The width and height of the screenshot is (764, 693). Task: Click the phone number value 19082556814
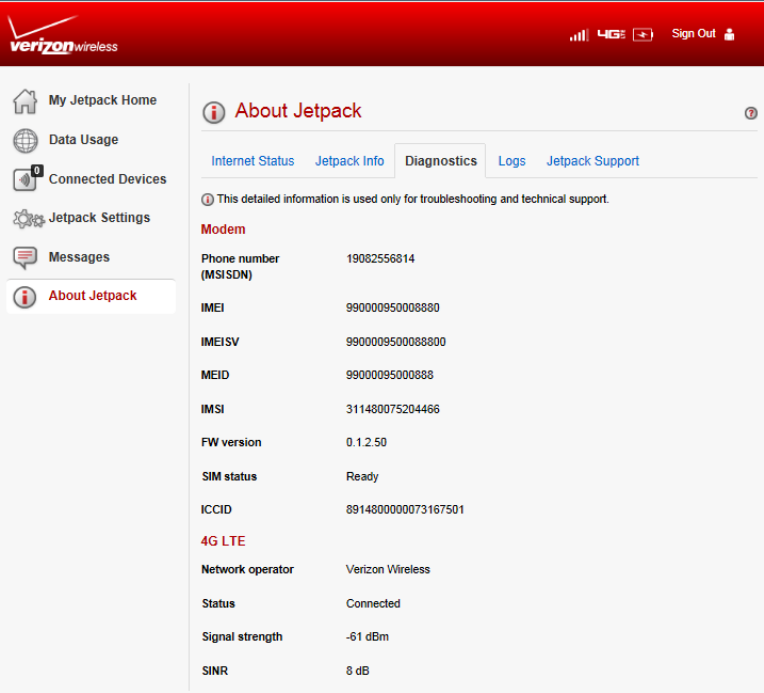point(381,259)
